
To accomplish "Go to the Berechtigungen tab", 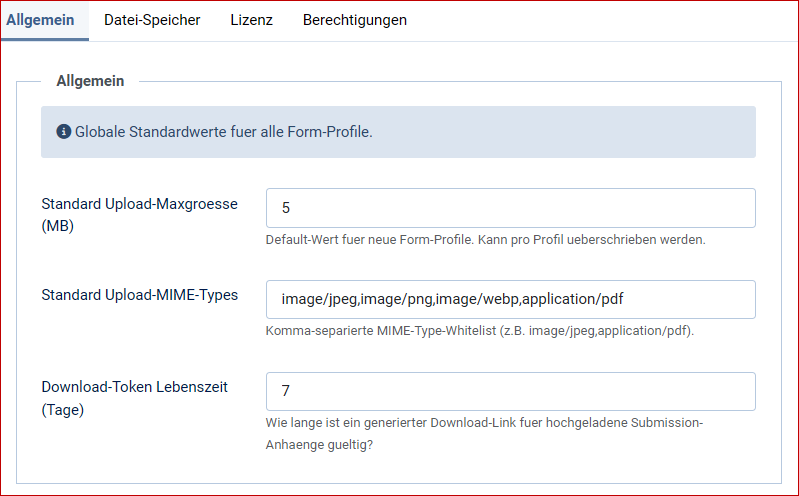I will coord(355,20).
